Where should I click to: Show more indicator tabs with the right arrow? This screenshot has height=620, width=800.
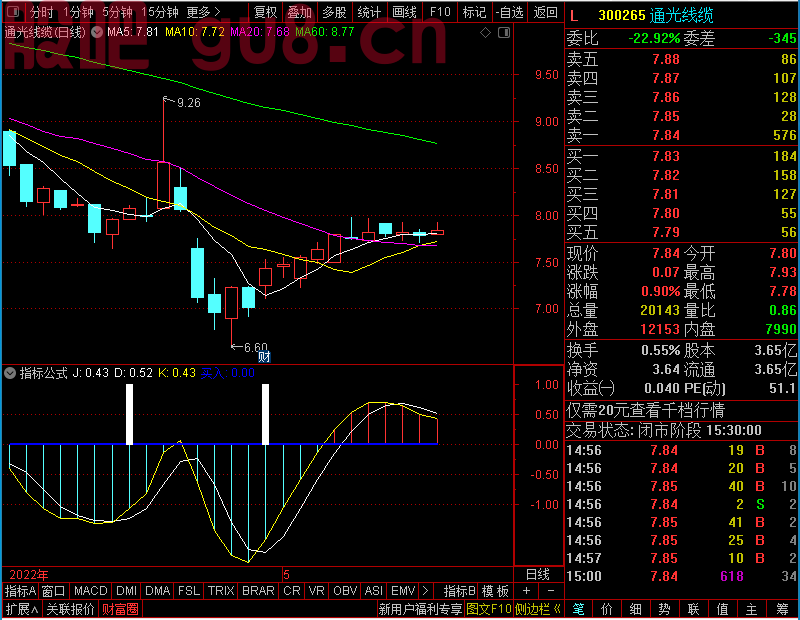point(426,591)
